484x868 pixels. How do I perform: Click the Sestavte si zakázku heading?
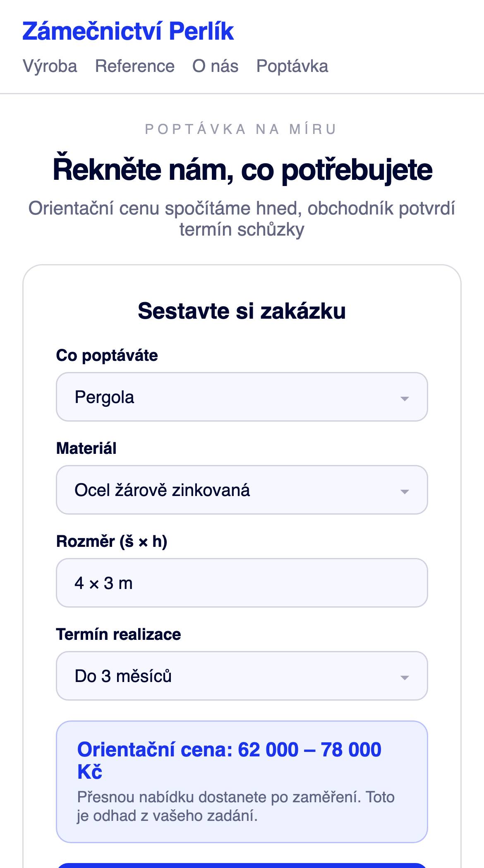[242, 311]
